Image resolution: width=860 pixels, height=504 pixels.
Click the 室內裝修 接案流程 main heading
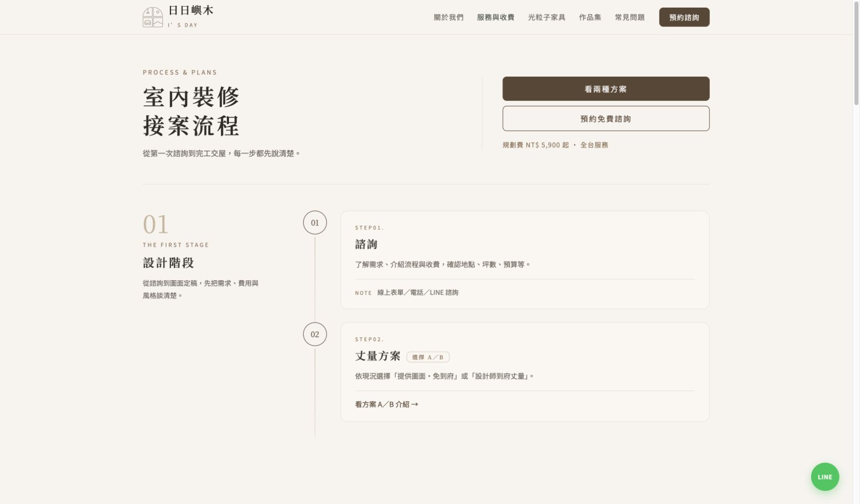coord(191,111)
